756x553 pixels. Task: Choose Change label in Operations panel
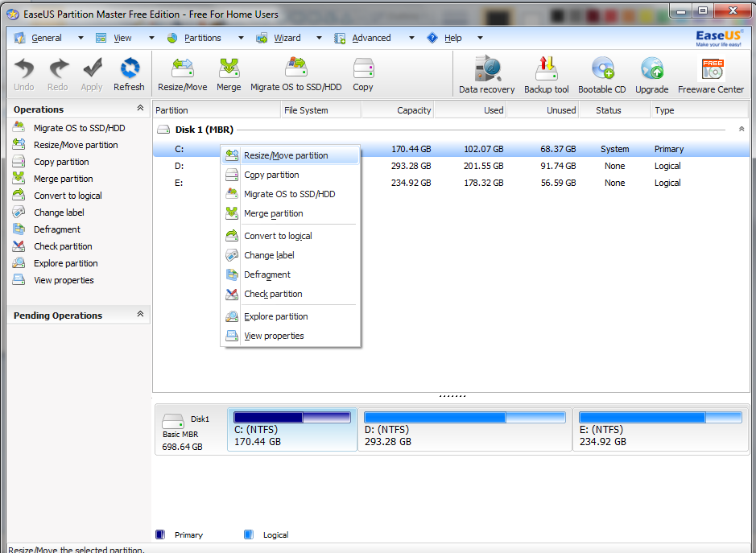point(59,213)
